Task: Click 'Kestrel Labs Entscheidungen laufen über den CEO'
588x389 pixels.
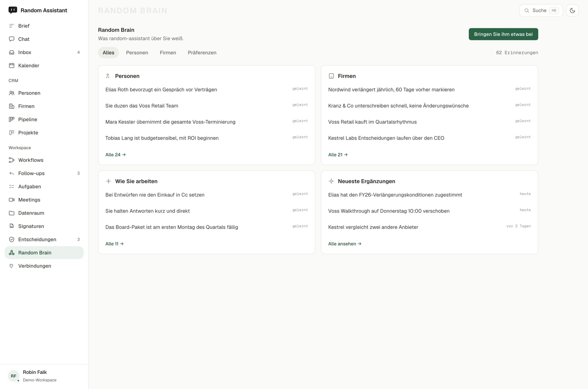Action: tap(386, 138)
